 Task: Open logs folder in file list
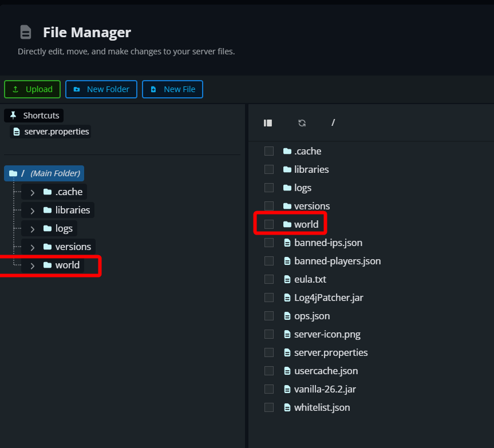tap(303, 188)
